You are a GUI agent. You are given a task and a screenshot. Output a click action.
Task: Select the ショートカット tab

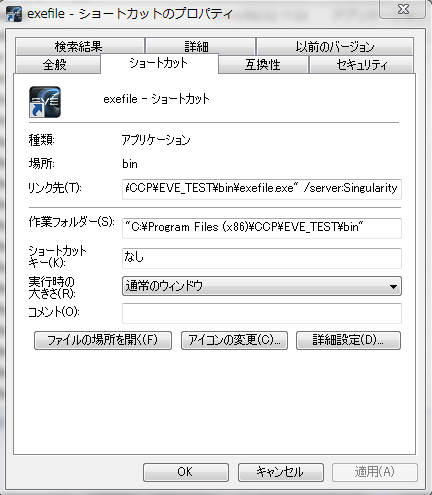(x=159, y=63)
